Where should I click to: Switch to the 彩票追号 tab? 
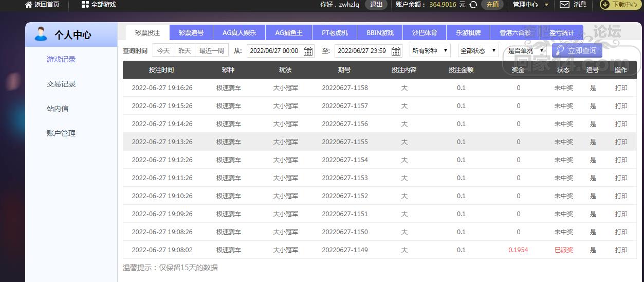pyautogui.click(x=191, y=32)
